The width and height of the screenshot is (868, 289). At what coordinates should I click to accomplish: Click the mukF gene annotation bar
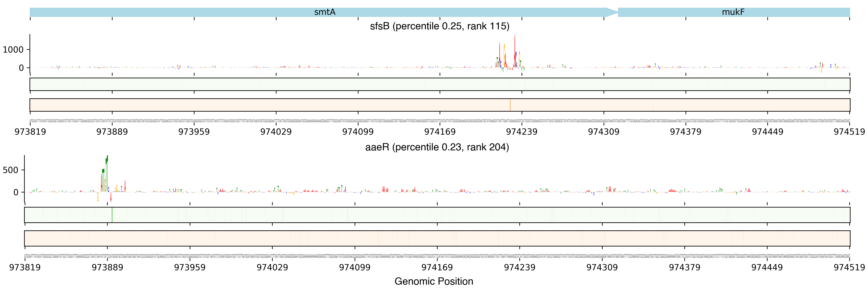coord(733,12)
